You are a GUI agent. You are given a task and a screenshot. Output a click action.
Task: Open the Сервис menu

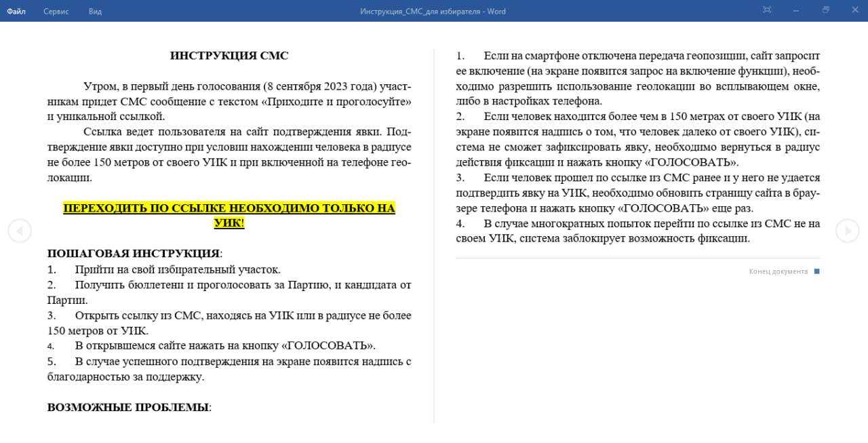(56, 11)
